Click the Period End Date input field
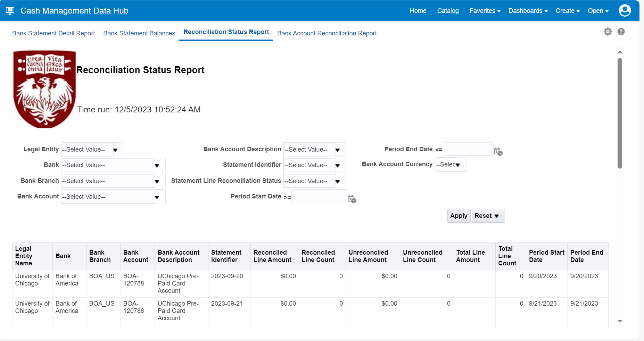This screenshot has height=341, width=644. coord(468,149)
